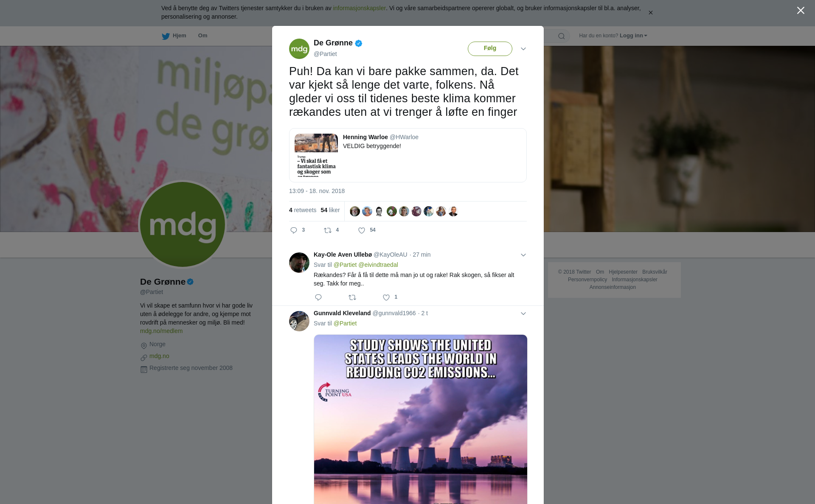The image size is (815, 504).
Task: Dismiss the cookie notice banner
Action: (x=650, y=13)
